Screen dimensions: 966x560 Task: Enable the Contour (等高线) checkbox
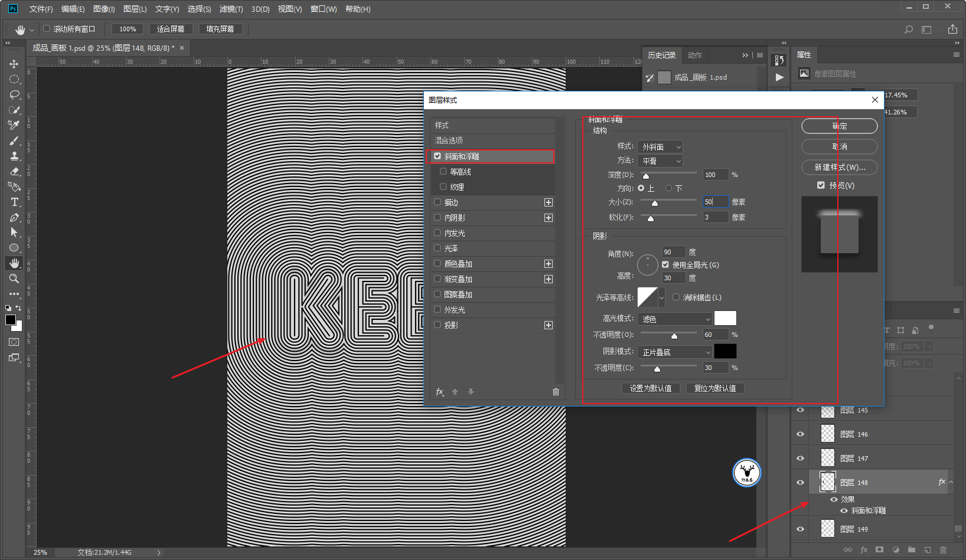(x=443, y=172)
